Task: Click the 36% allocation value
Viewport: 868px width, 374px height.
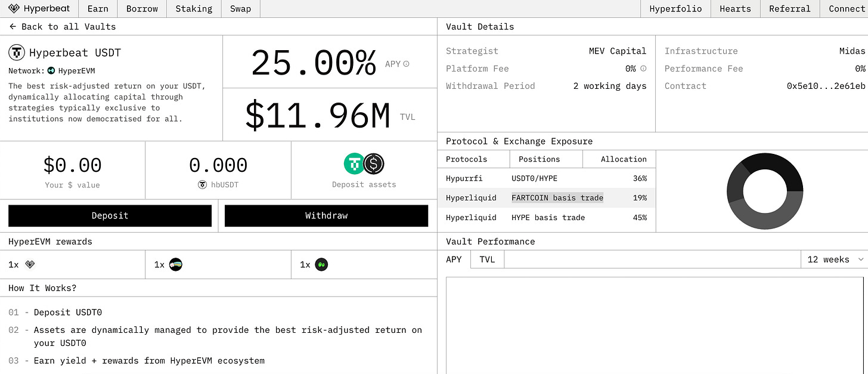Action: click(x=640, y=178)
